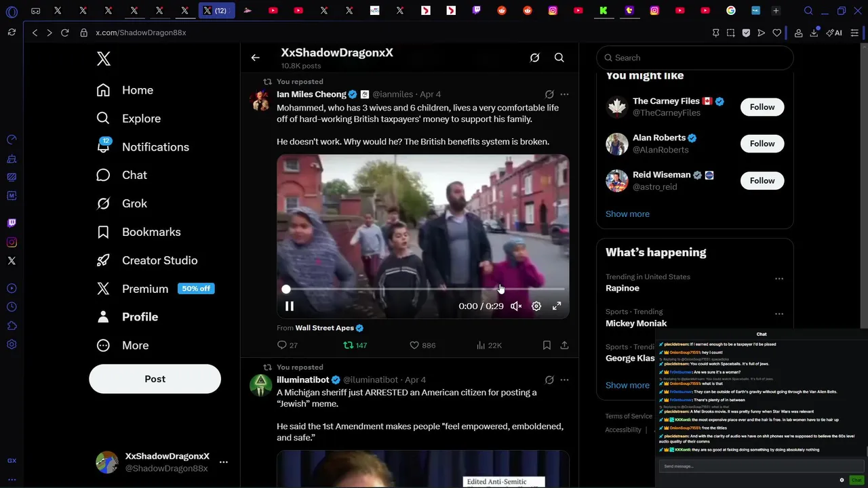Screen dimensions: 868x488
Task: Click Show more under What's happening
Action: click(627, 385)
